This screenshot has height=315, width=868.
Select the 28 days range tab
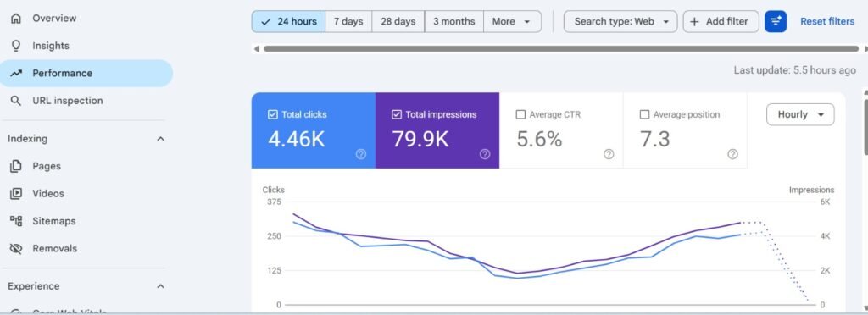398,21
